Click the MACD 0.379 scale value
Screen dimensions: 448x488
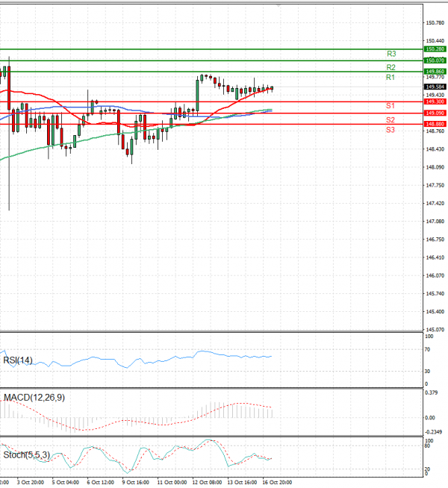(431, 392)
